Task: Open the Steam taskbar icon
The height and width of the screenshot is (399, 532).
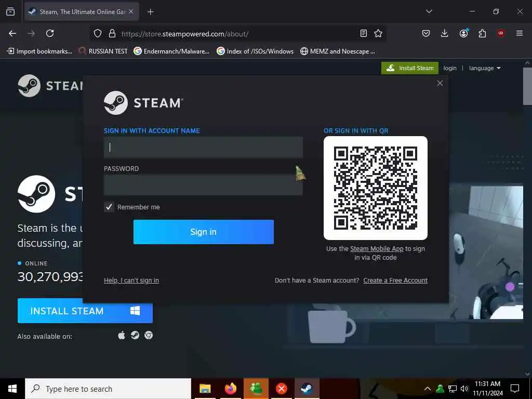Action: [x=307, y=389]
